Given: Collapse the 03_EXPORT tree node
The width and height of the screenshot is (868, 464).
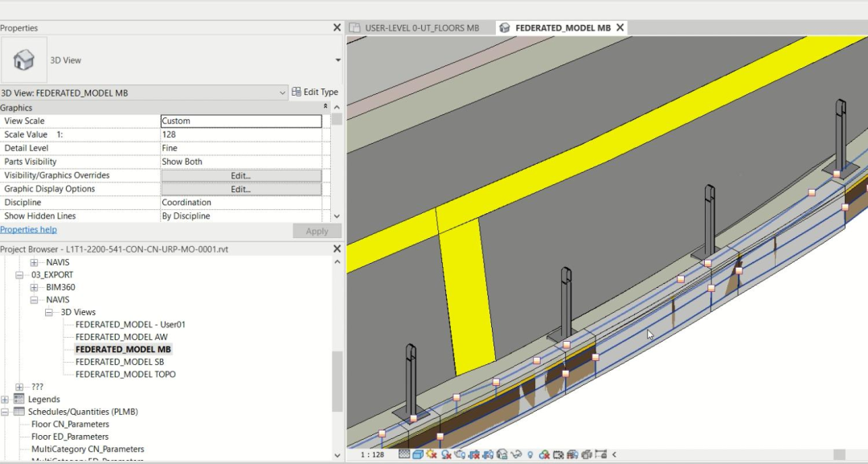Looking at the screenshot, I should pos(19,275).
